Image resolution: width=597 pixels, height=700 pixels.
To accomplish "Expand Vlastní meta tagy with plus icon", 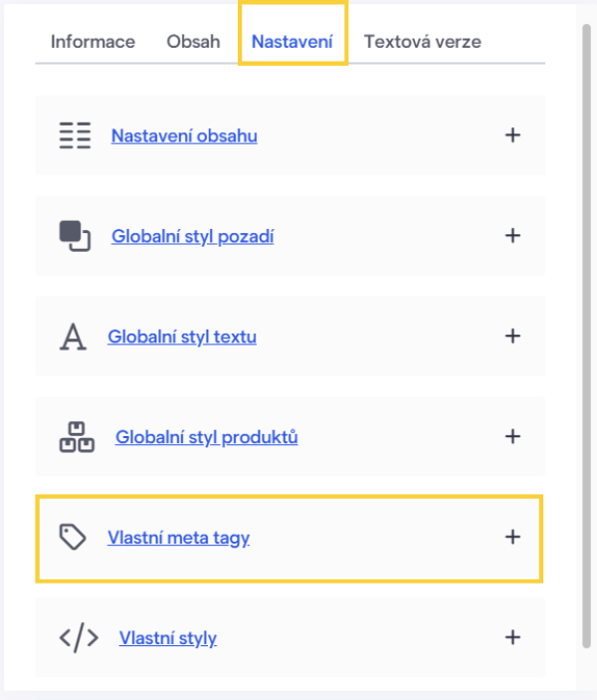I will (512, 538).
